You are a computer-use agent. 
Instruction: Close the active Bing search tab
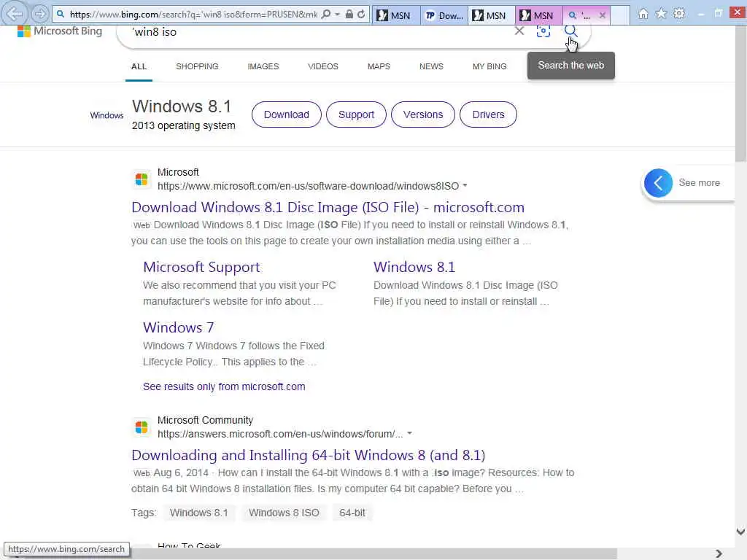(602, 15)
